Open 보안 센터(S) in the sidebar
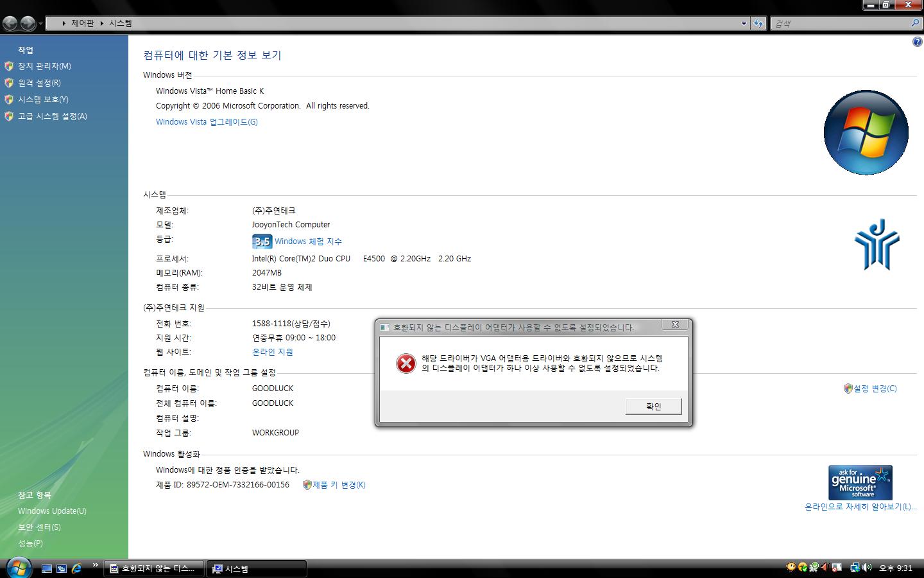Image resolution: width=924 pixels, height=578 pixels. pyautogui.click(x=39, y=527)
